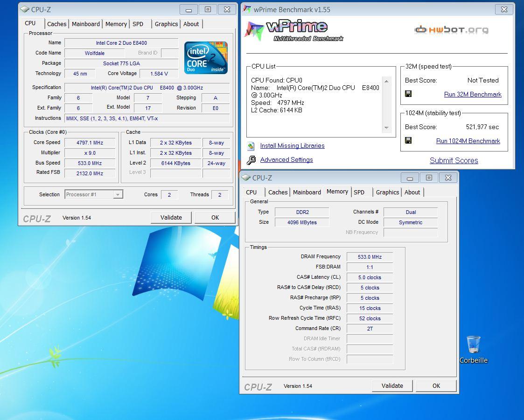The image size is (524, 420).
Task: Click the floppy save icon for 32M score
Action: click(x=408, y=94)
